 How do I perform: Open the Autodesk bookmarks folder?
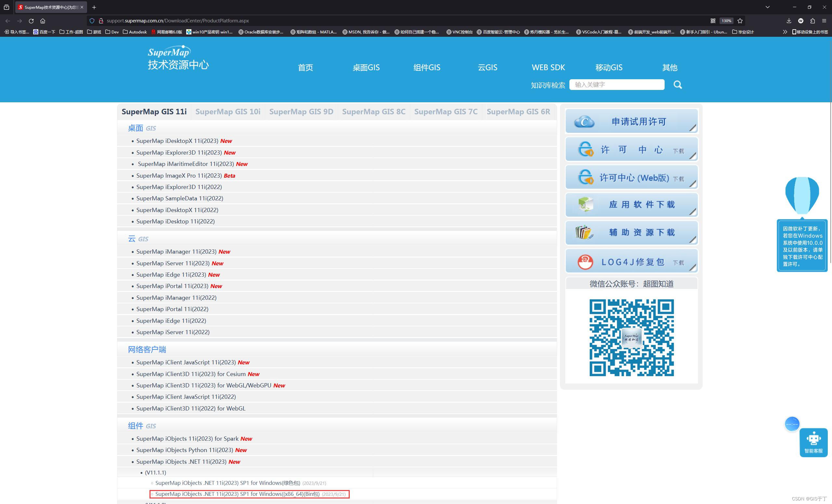(135, 32)
